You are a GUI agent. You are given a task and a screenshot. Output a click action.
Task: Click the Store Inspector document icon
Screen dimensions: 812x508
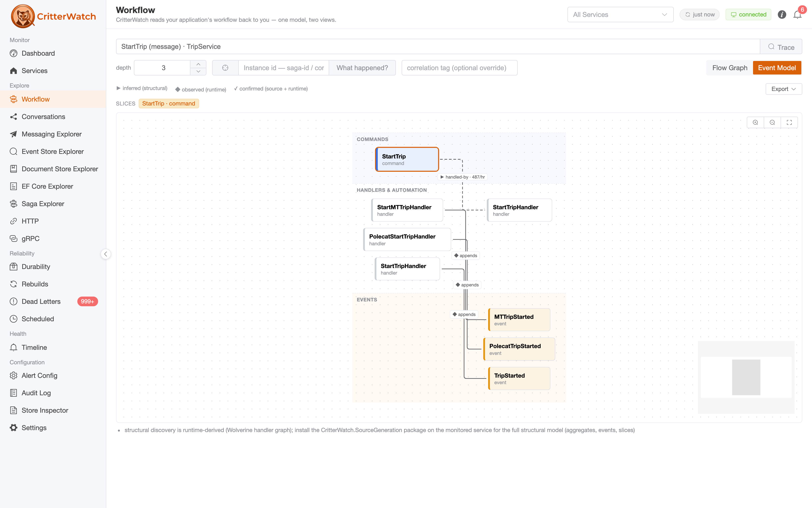tap(14, 411)
